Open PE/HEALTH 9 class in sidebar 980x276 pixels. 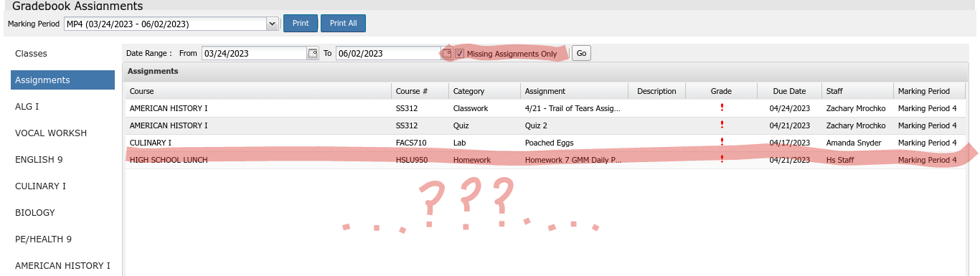pos(43,239)
